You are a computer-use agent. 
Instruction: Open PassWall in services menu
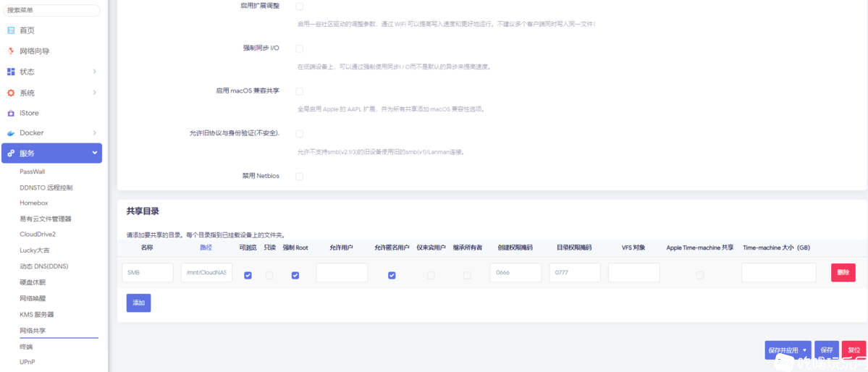point(32,172)
